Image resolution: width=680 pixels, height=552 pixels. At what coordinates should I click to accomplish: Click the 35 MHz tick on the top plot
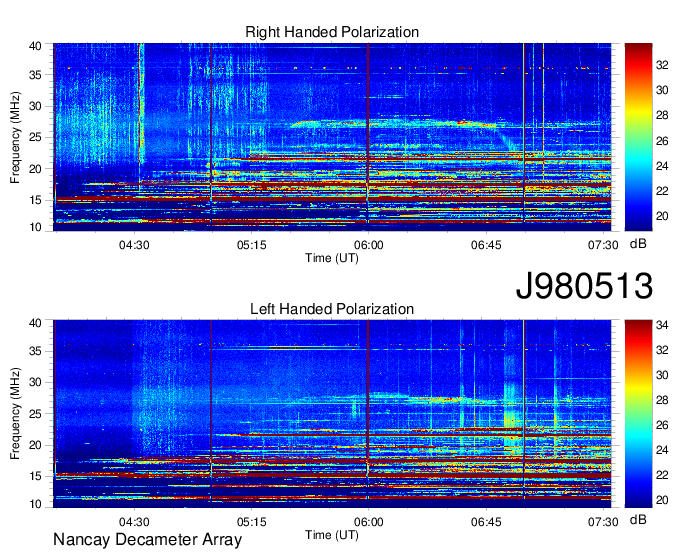(x=35, y=75)
